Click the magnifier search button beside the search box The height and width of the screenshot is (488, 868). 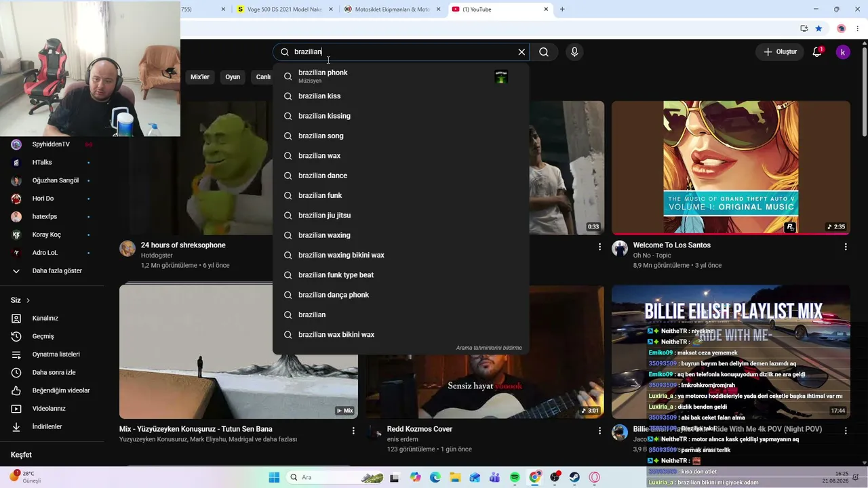tap(544, 52)
